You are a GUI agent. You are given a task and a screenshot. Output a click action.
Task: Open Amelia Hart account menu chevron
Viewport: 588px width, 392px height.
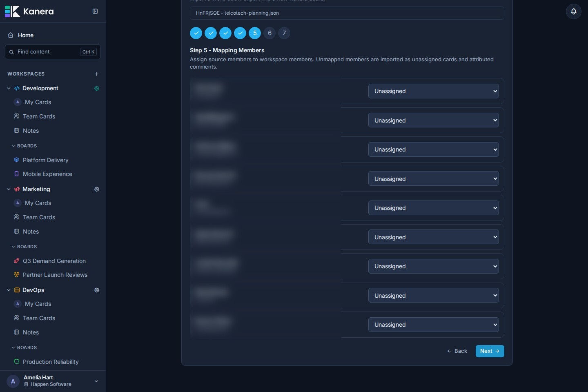(96, 381)
